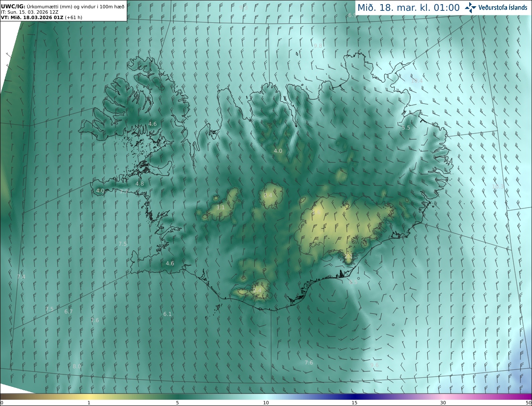
Task: Click the 8.0 value in southwest corner
Action: pos(77,366)
